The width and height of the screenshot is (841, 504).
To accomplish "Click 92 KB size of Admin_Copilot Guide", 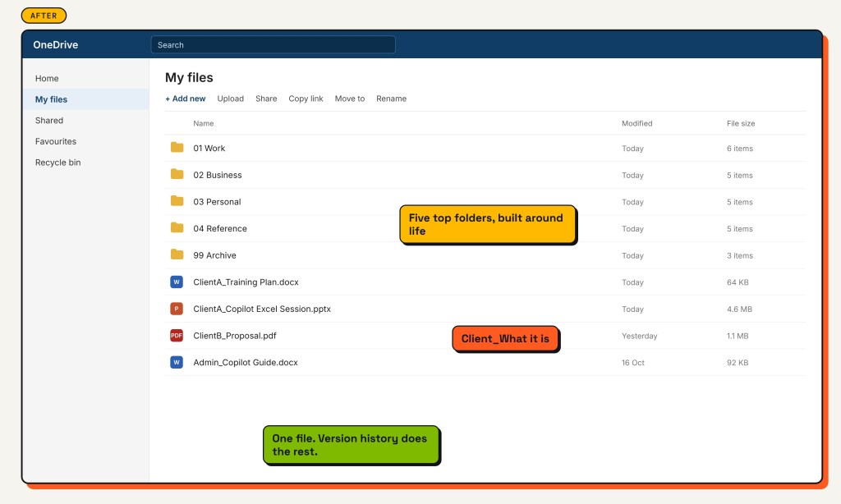I will click(738, 363).
